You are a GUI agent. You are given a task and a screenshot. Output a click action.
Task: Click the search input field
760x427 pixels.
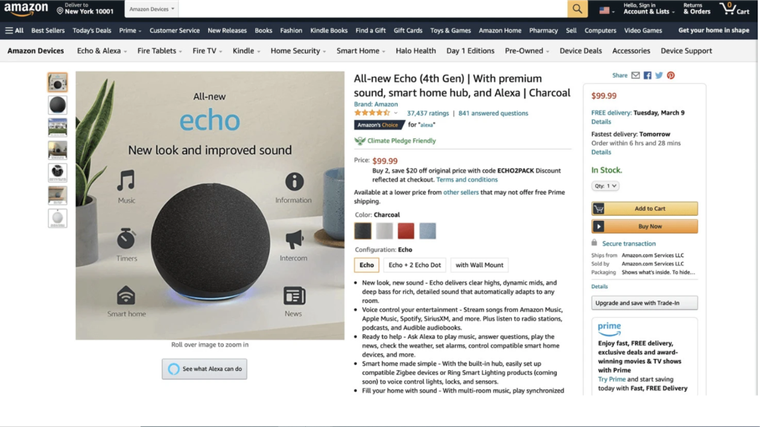tap(373, 9)
